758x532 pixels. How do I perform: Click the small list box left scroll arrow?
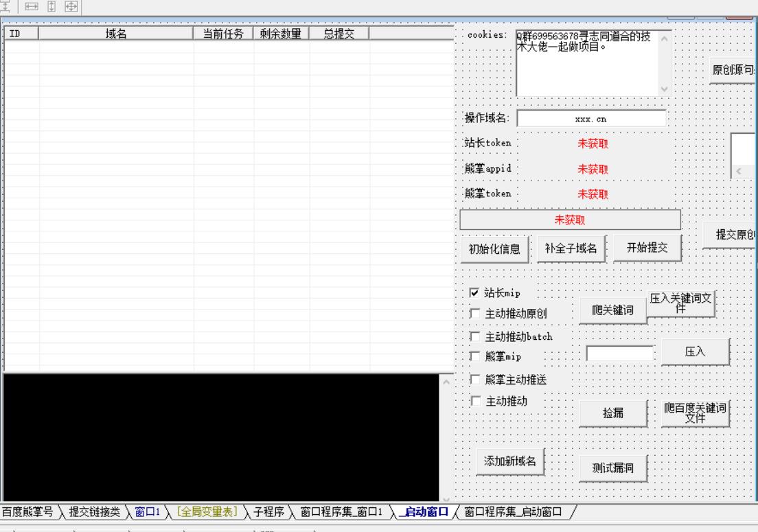coord(738,171)
